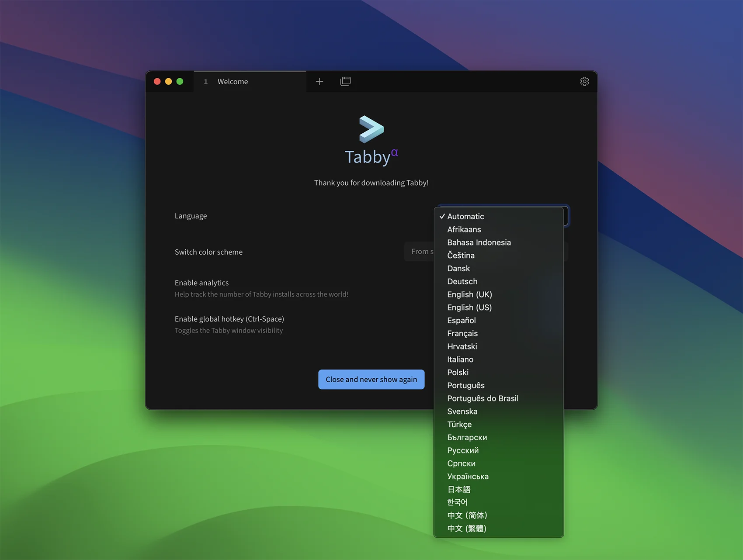
Task: Click Toggles the Tabby window visibility text
Action: 229,330
